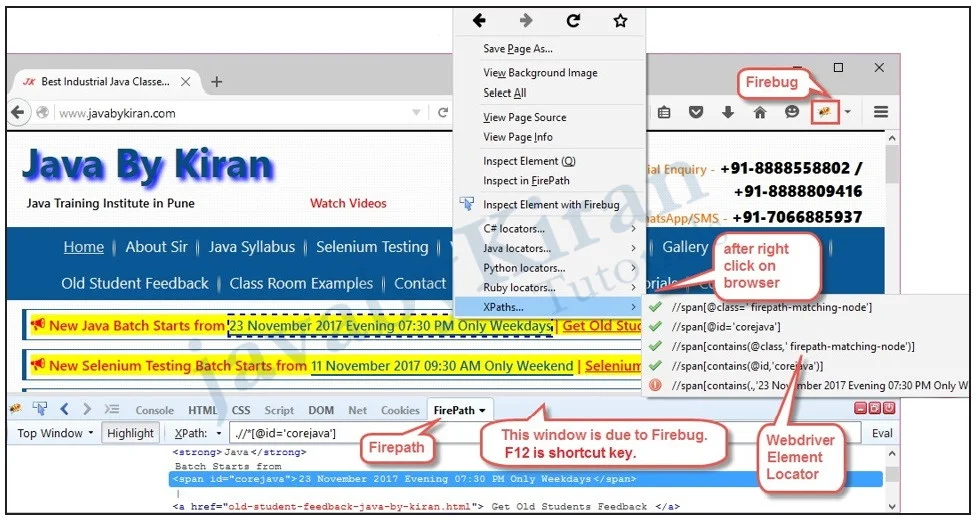Switch to the CSS tab
This screenshot has height=520, width=976.
pyautogui.click(x=241, y=410)
